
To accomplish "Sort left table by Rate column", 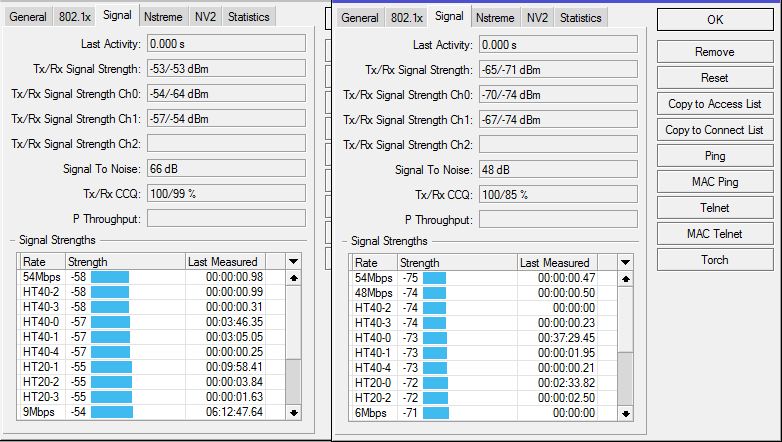I will click(42, 261).
